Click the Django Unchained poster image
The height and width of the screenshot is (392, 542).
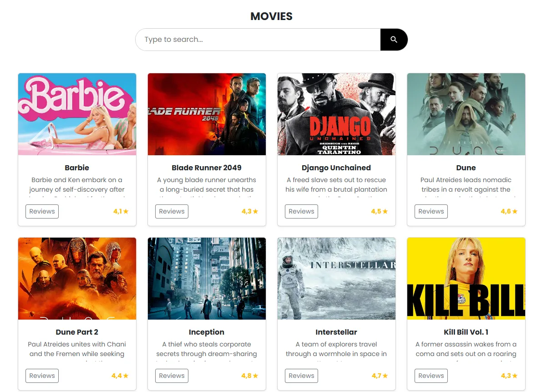pos(336,114)
